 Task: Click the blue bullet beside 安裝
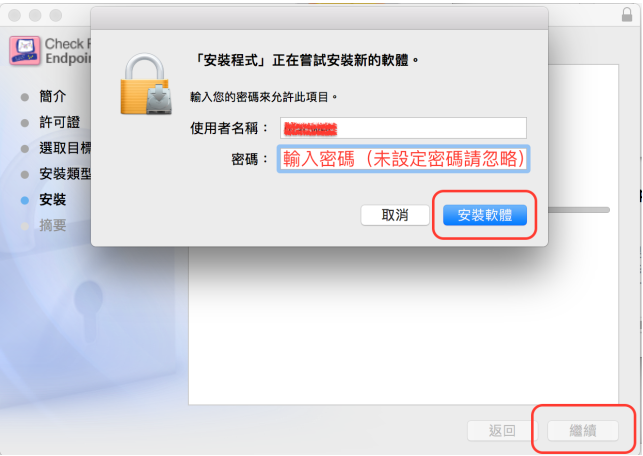tap(25, 201)
